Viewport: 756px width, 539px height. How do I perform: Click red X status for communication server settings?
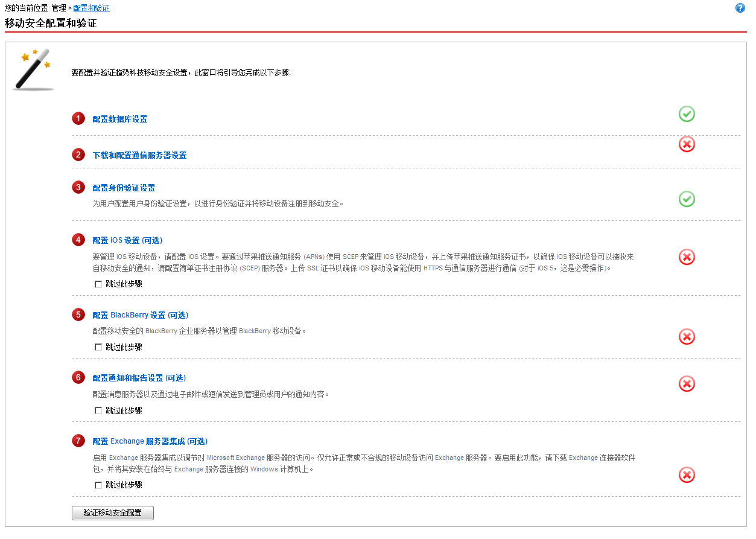[x=687, y=144]
